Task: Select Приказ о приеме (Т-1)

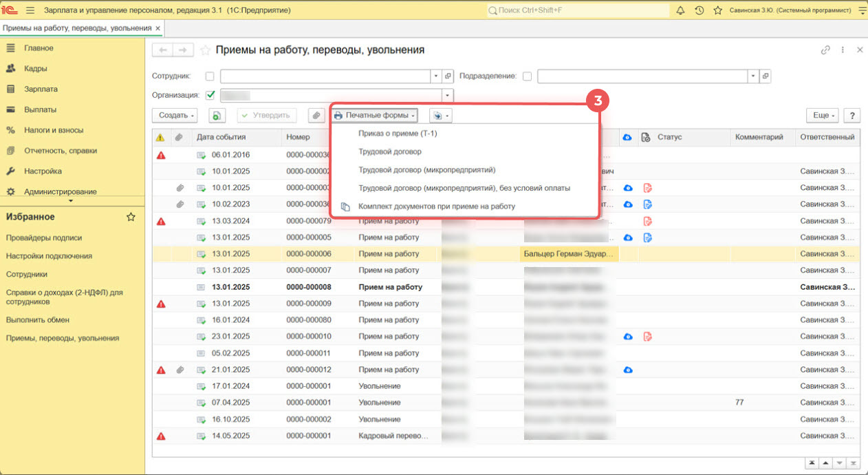Action: tap(398, 134)
